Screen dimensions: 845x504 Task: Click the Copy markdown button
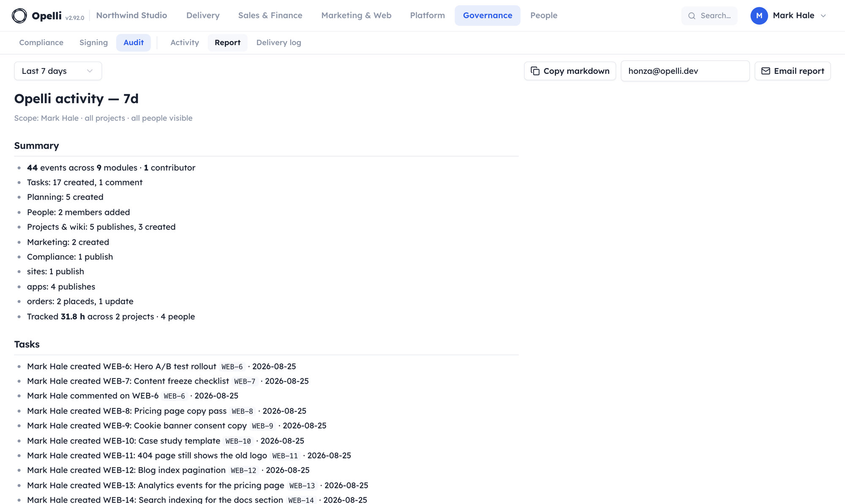point(570,71)
